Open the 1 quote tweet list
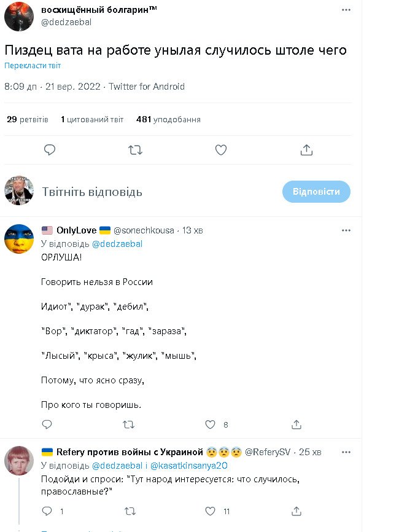This screenshot has width=399, height=532. coord(92,119)
